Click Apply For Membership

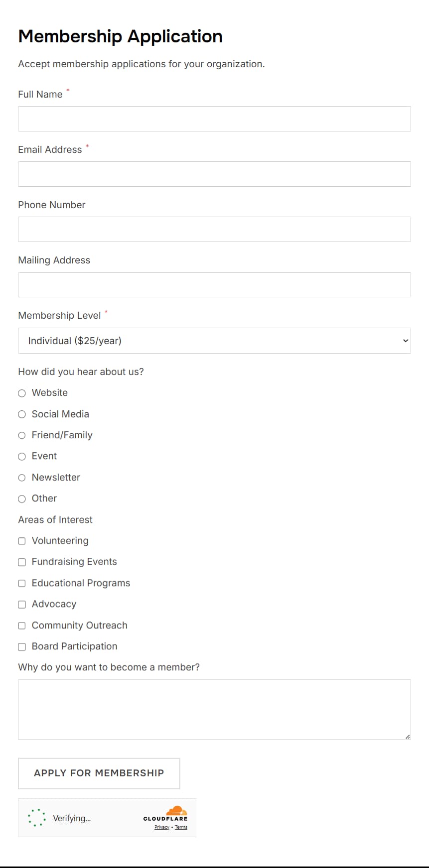coord(99,773)
